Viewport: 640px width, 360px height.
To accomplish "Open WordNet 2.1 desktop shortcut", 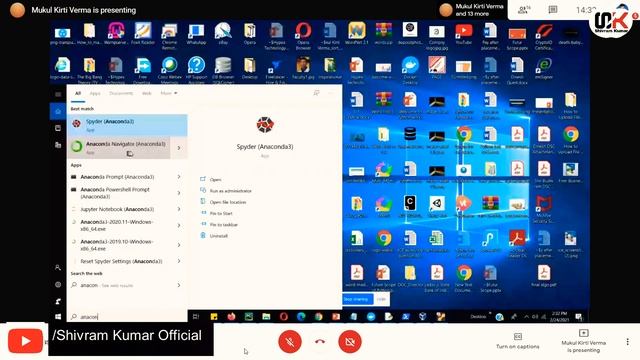I will pyautogui.click(x=356, y=34).
